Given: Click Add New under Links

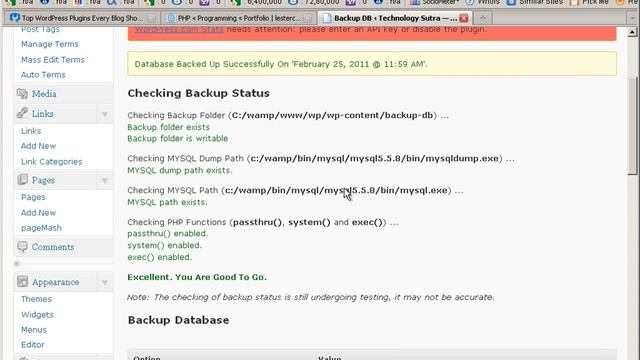Looking at the screenshot, I should [38, 146].
